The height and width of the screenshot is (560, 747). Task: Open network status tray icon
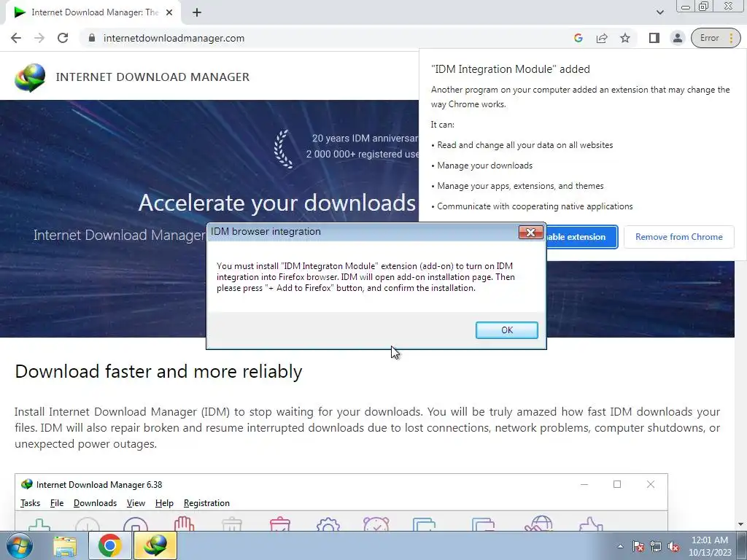(x=656, y=546)
